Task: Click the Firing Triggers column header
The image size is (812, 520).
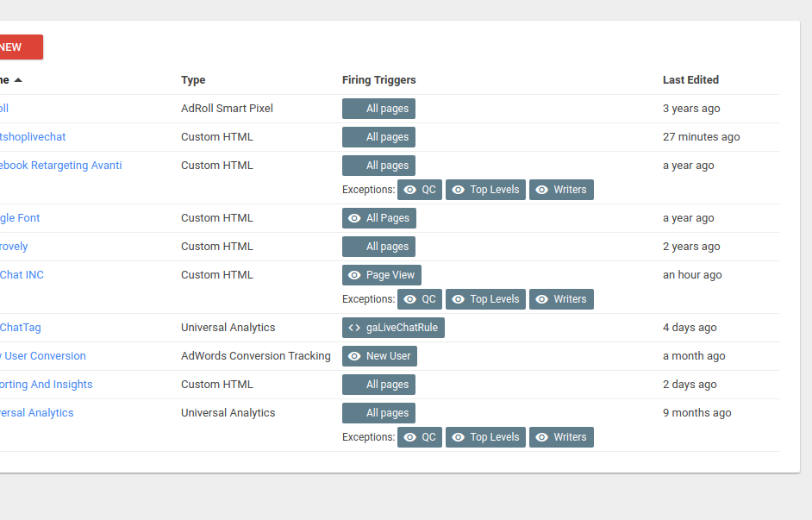Action: pos(378,79)
